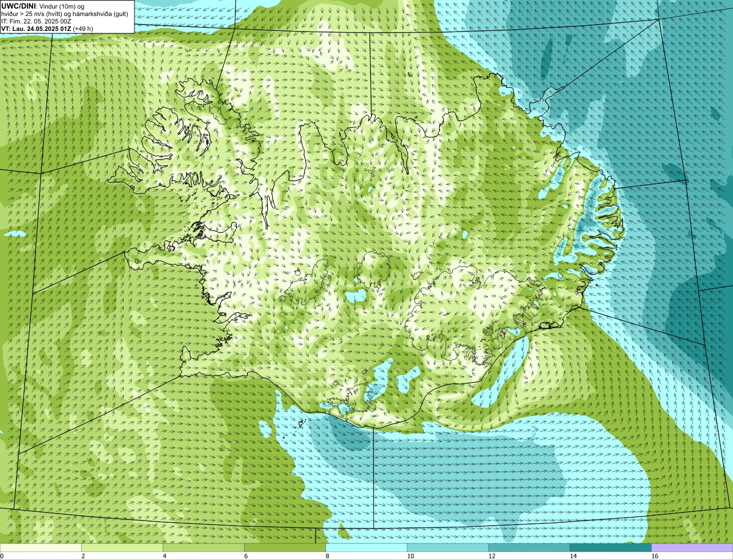Click the scale label "10"

coord(410,556)
